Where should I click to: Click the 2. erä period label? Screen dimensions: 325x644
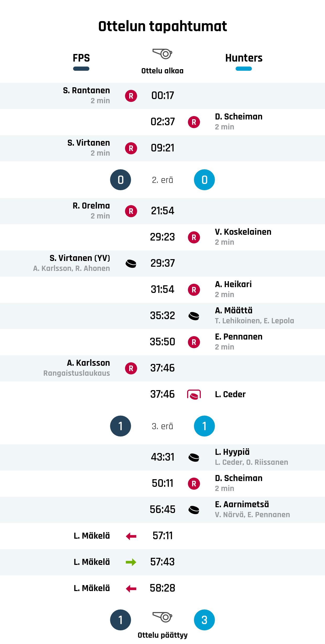coord(162,180)
